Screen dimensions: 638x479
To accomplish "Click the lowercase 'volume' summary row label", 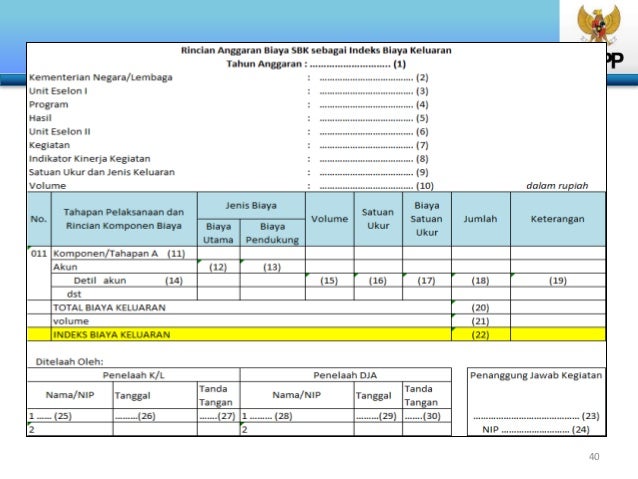I will point(71,321).
